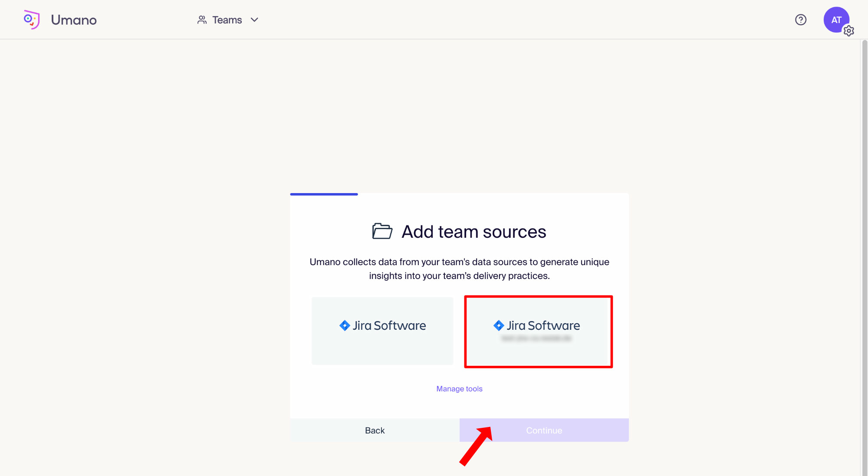Image resolution: width=868 pixels, height=476 pixels.
Task: Click the settings gear on avatar
Action: pyautogui.click(x=849, y=31)
